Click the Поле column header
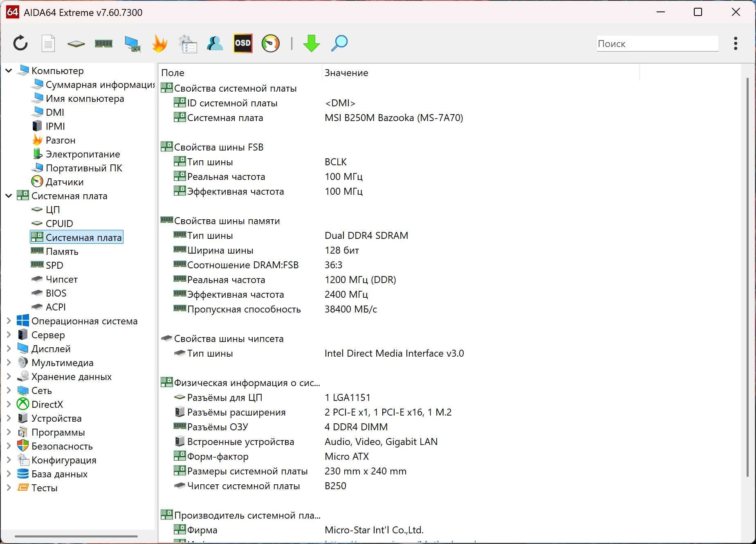 pyautogui.click(x=240, y=73)
